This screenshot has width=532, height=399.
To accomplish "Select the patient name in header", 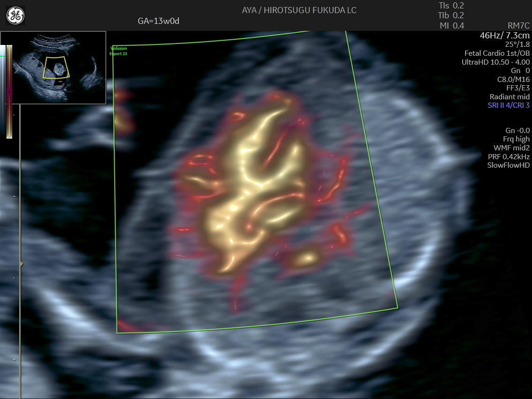I will (299, 10).
